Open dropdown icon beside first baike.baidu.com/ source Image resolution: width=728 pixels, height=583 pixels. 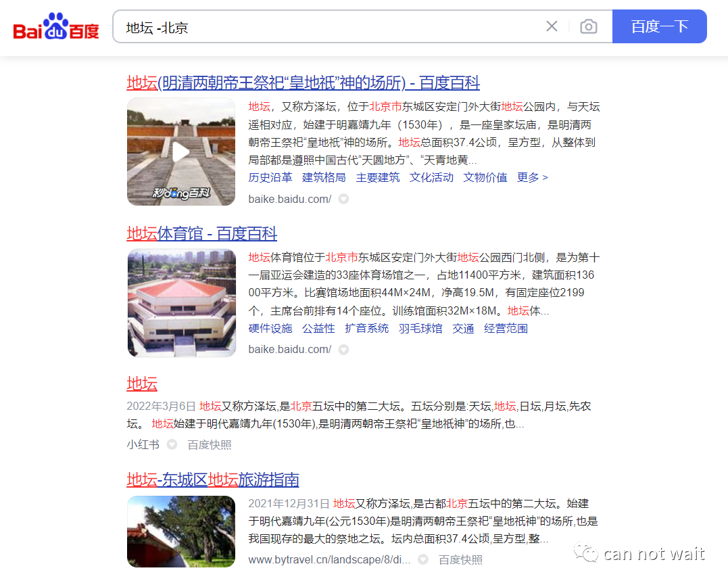tap(343, 200)
